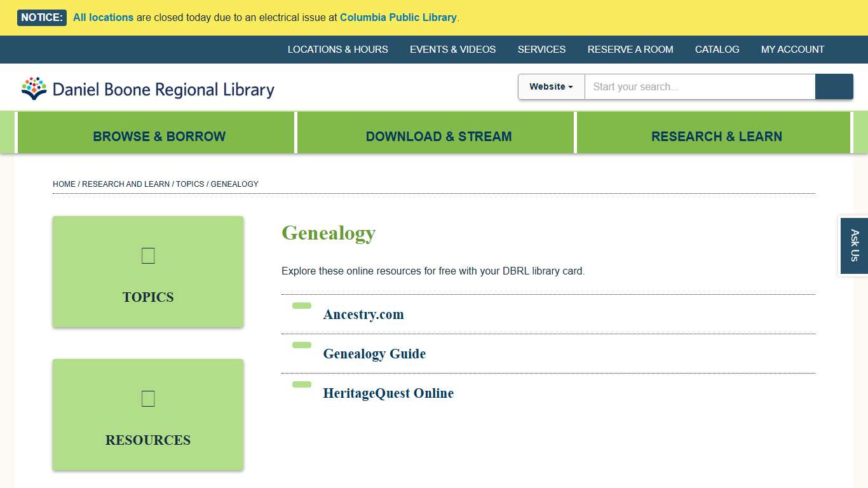Click into the search input field

[x=699, y=86]
